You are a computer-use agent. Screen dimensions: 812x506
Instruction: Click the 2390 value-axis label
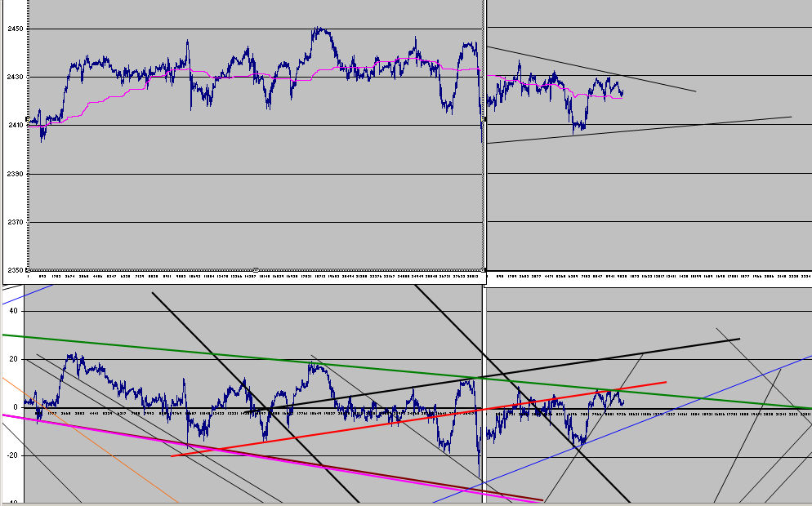click(15, 174)
